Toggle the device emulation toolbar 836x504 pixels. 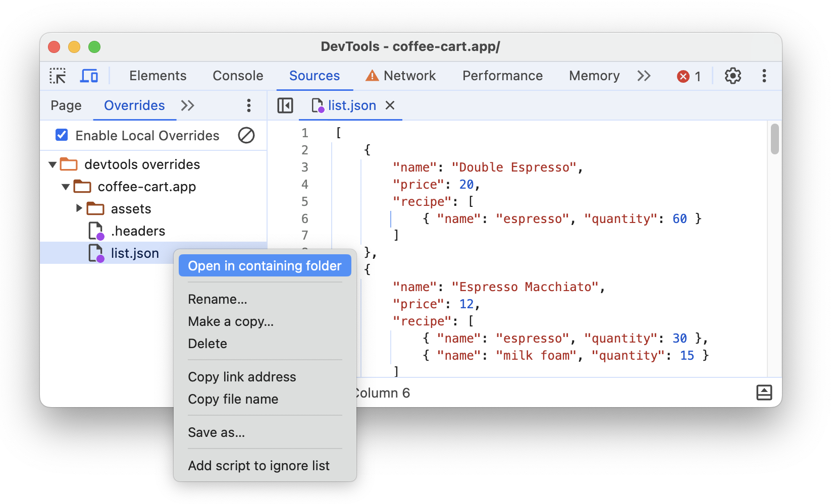pos(89,76)
